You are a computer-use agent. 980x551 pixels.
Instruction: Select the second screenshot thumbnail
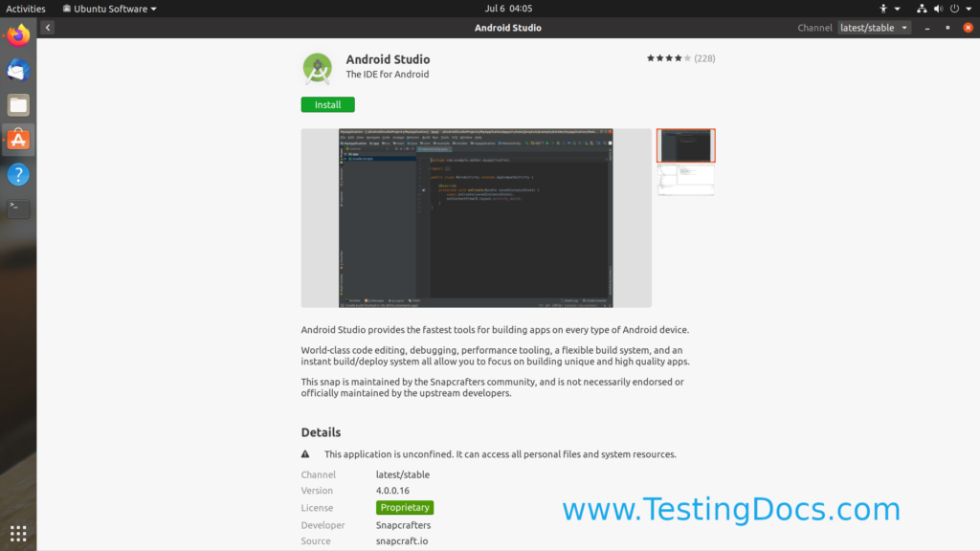pyautogui.click(x=685, y=180)
